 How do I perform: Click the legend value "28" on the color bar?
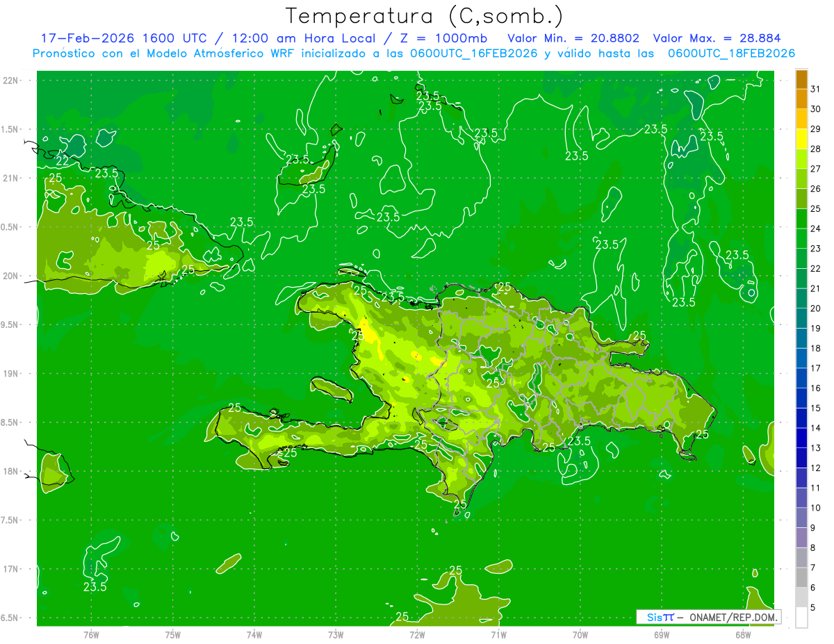[816, 149]
